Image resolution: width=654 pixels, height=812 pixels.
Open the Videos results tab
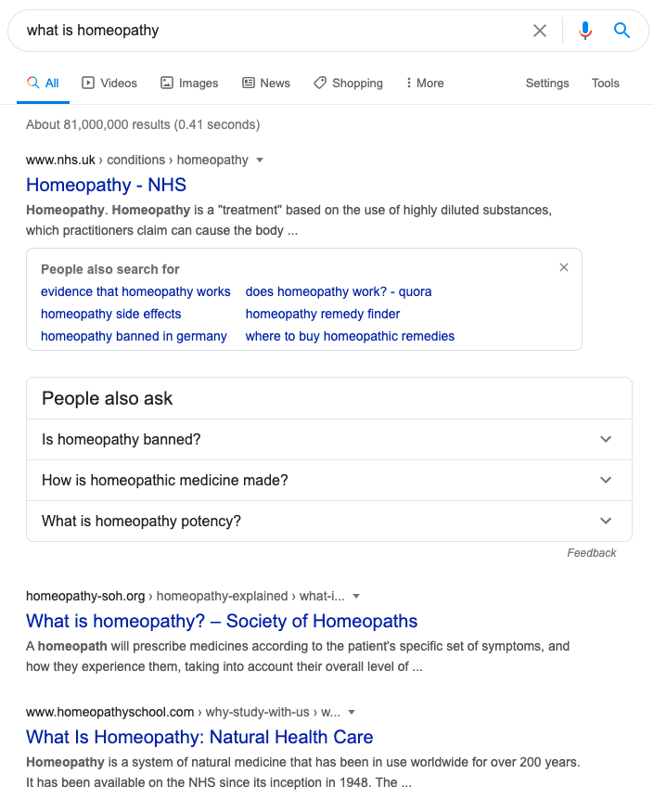(109, 83)
